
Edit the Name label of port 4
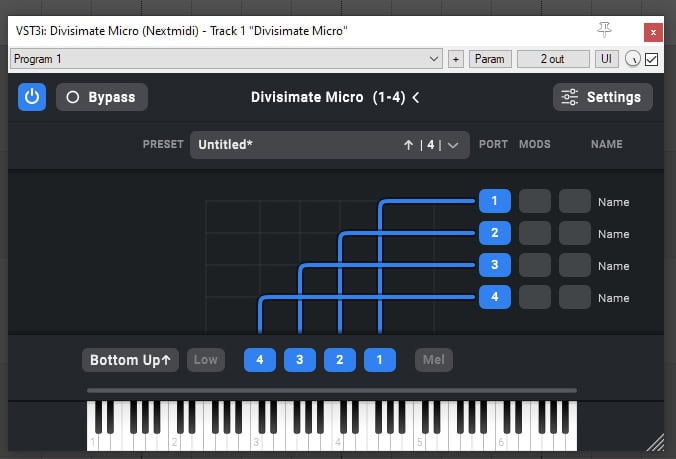(613, 297)
